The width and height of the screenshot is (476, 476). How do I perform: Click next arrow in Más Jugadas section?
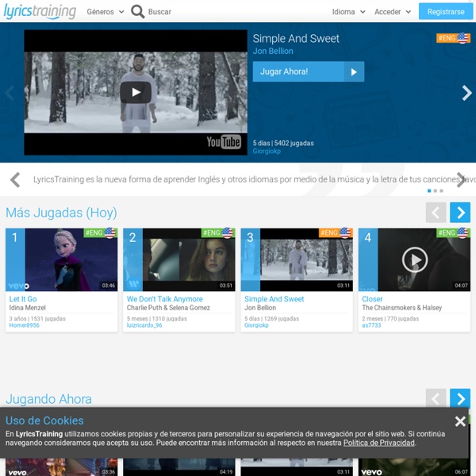(x=460, y=213)
